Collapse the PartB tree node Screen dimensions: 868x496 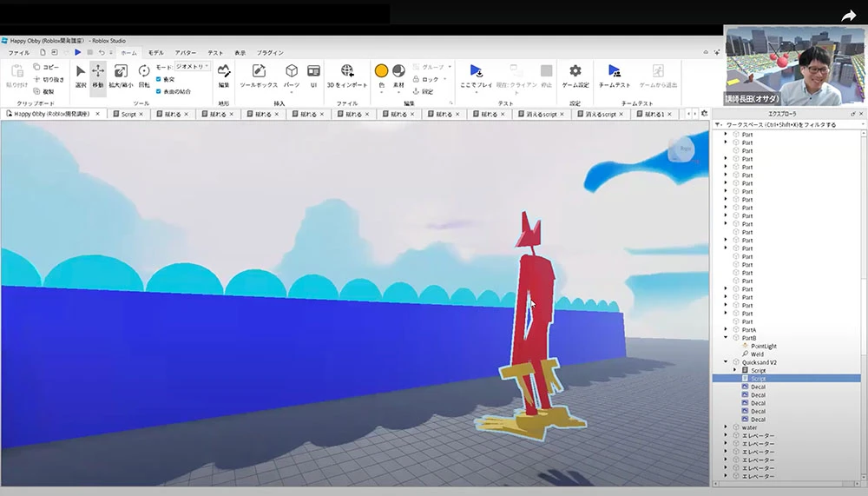point(726,338)
